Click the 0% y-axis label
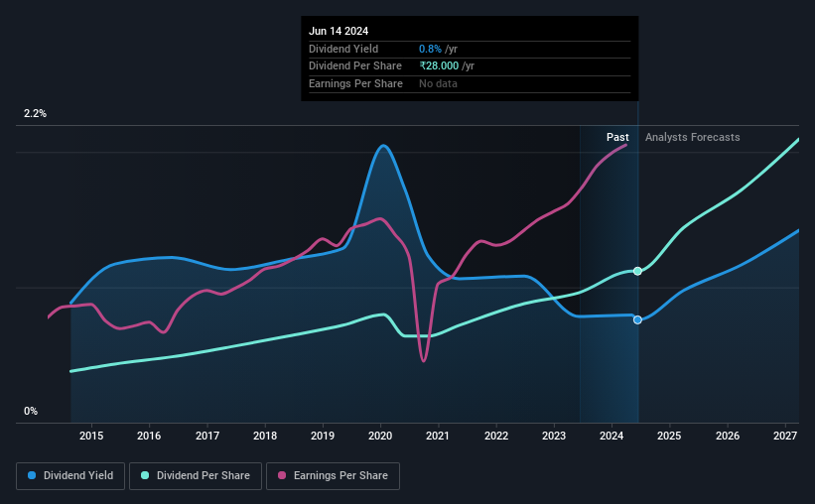 click(x=31, y=411)
